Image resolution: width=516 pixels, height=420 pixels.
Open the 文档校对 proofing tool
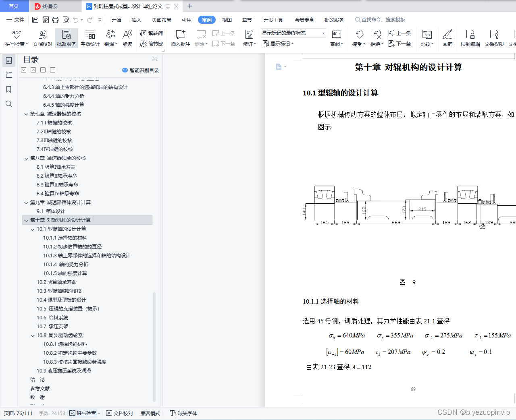click(x=42, y=38)
